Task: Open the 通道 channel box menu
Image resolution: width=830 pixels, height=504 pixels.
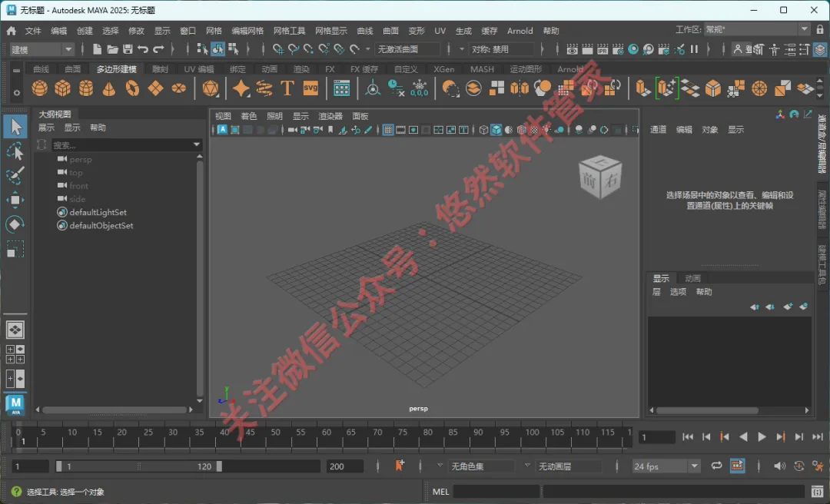Action: pos(658,129)
